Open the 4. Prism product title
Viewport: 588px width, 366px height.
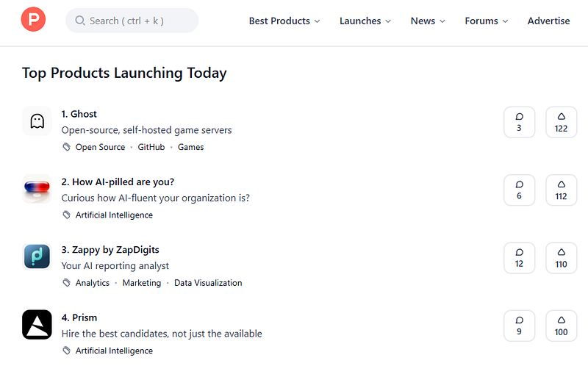click(x=79, y=317)
